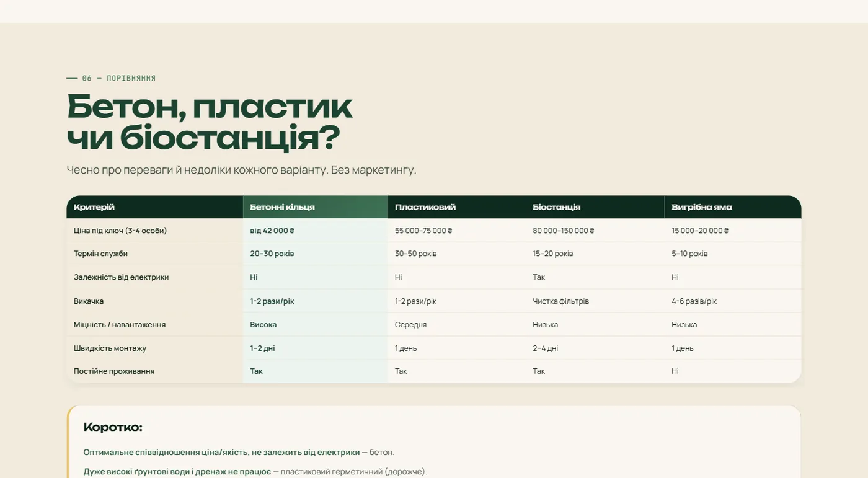
Task: Click the "Коротко:" summary heading
Action: (x=113, y=427)
